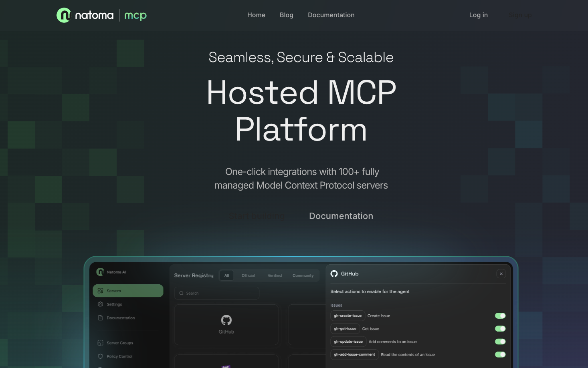
Task: Open Settings in the sidebar
Action: pos(114,304)
